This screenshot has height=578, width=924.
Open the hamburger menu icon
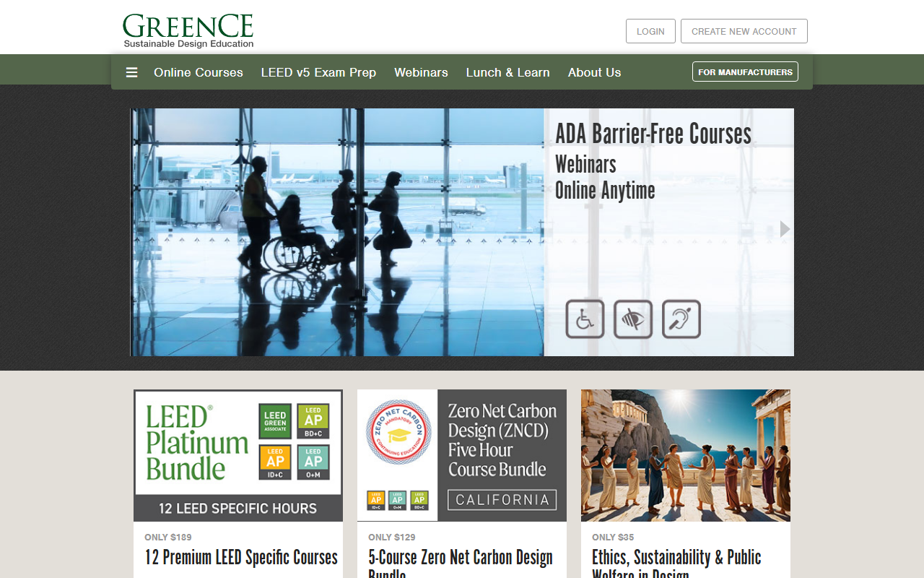[131, 72]
